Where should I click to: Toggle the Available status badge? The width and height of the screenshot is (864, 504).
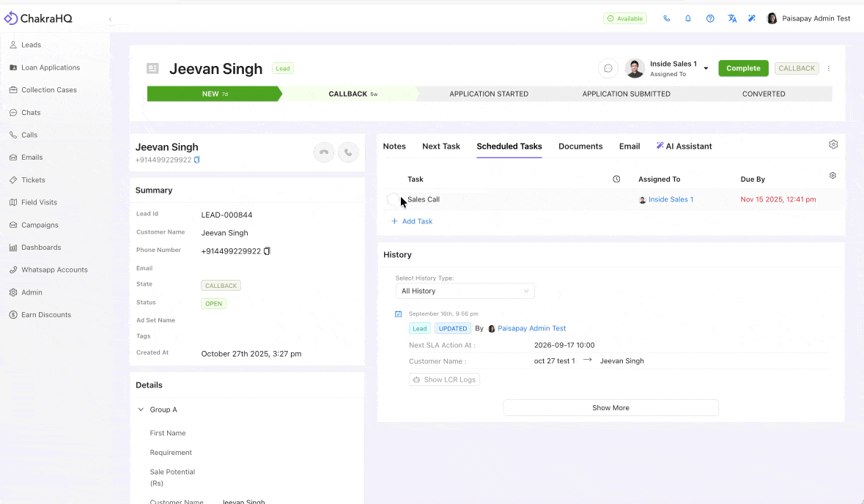(x=625, y=18)
